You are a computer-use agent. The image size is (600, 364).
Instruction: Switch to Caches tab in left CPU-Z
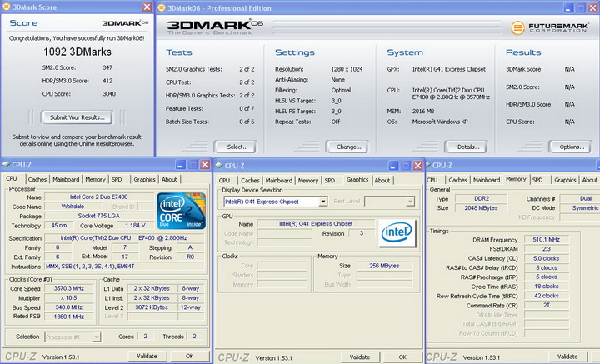(x=37, y=179)
